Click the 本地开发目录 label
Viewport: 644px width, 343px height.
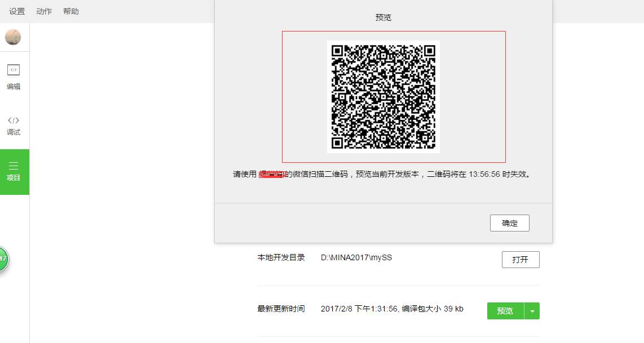coord(281,257)
